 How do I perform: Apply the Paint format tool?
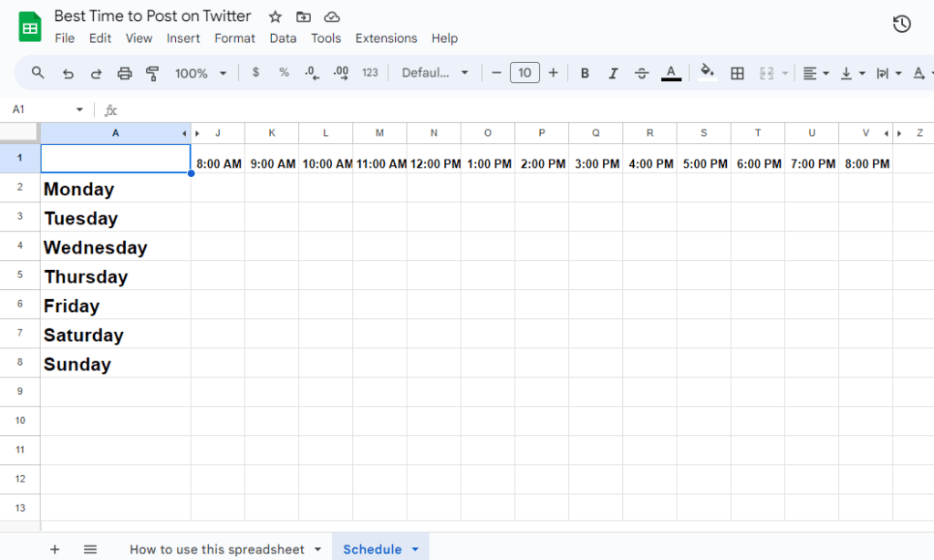(x=151, y=72)
